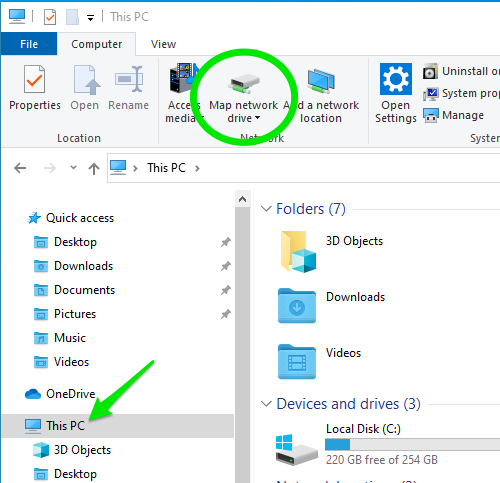The image size is (500, 483).
Task: Open System properties from ribbon
Action: tap(462, 93)
